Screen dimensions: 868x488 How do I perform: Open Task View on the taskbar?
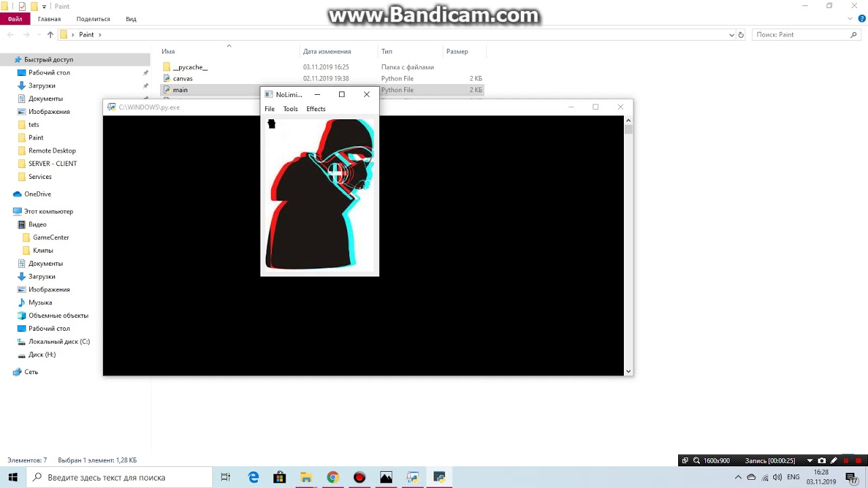(x=226, y=477)
